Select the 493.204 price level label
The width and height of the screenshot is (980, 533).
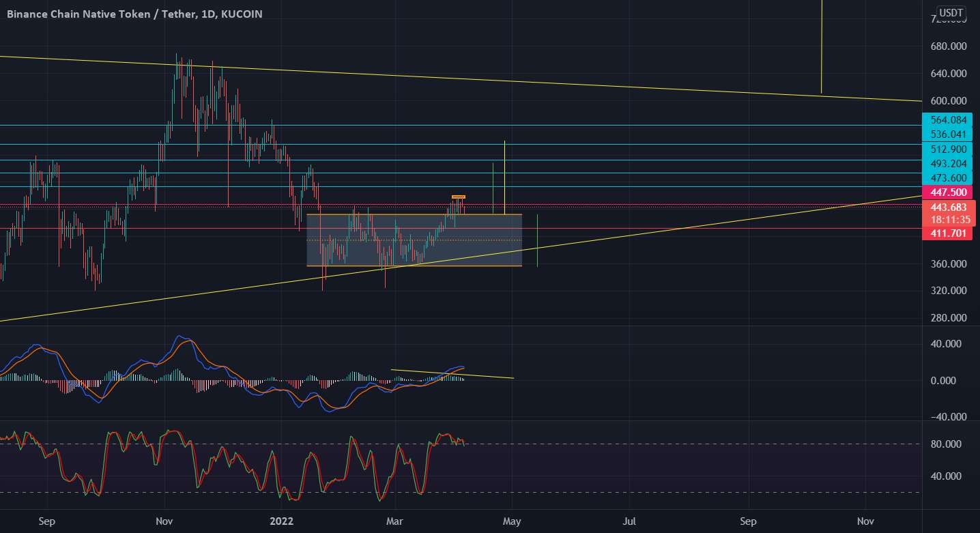click(949, 163)
